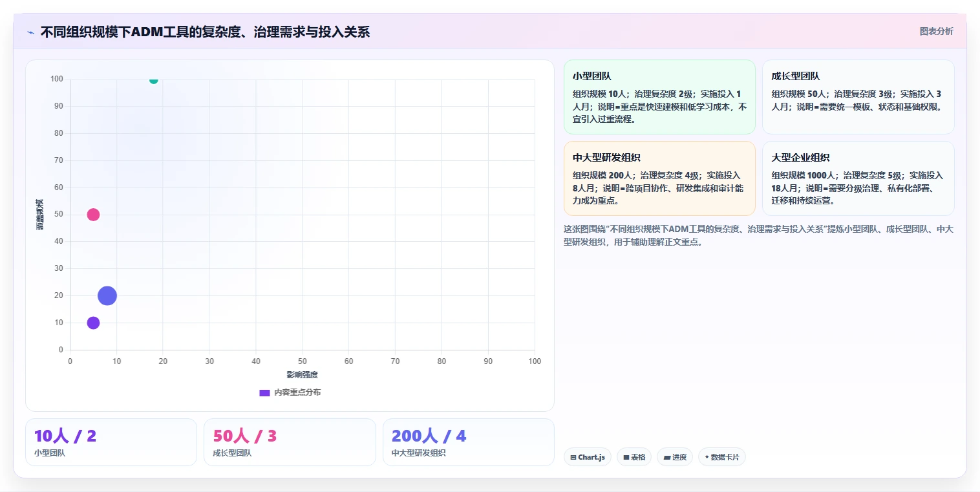The image size is (980, 492).
Task: Click the large blue bubble at value 20
Action: coord(107,295)
